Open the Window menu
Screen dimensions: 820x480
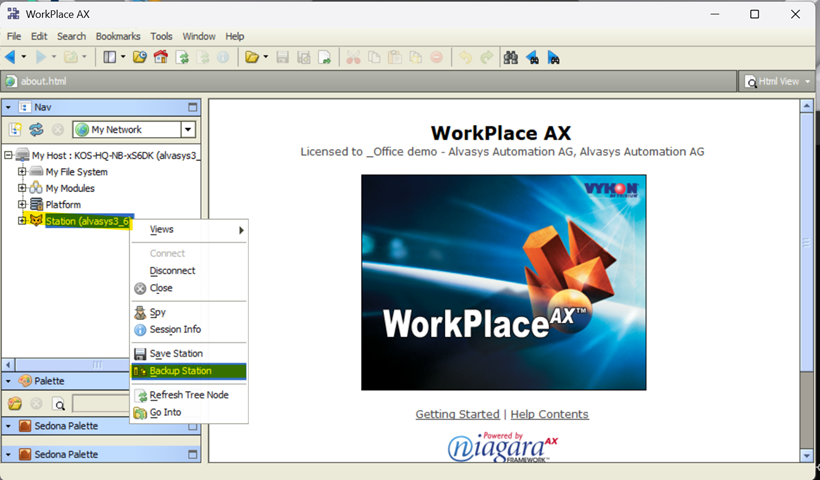pyautogui.click(x=199, y=36)
